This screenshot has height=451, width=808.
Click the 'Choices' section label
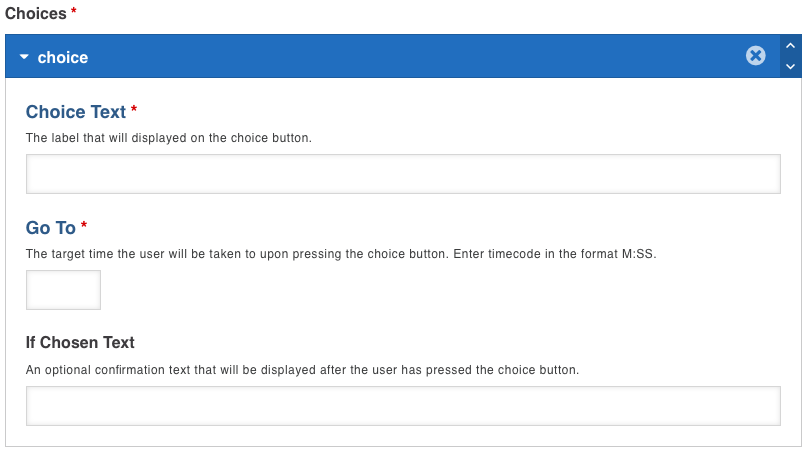(35, 13)
